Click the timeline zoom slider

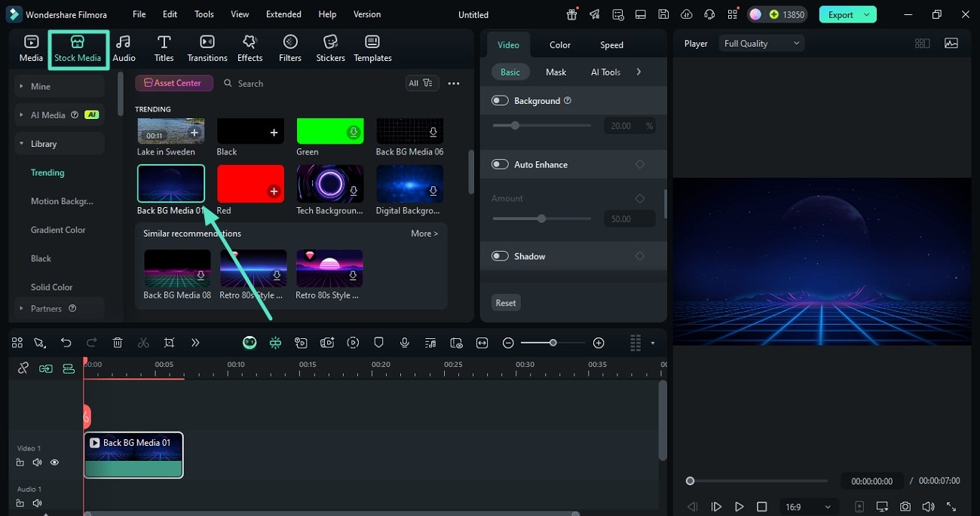553,343
